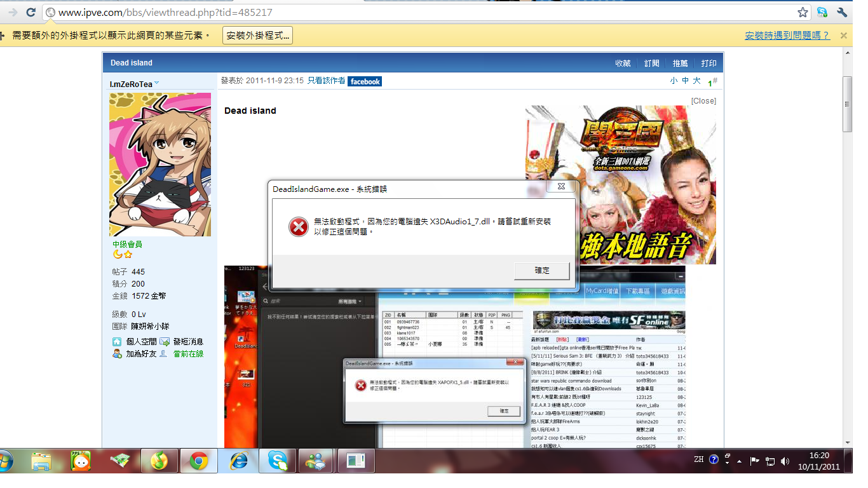Select the 收藏 menu item

pos(623,64)
